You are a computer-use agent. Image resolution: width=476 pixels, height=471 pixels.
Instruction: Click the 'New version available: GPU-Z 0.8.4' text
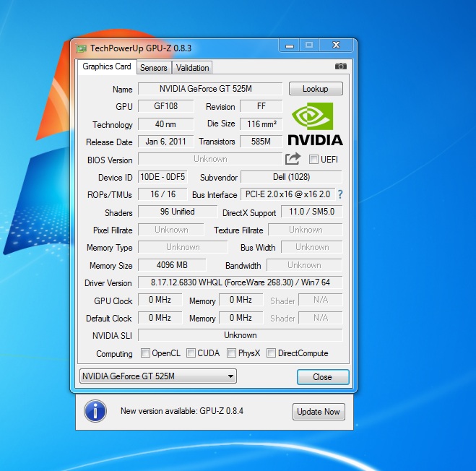pyautogui.click(x=182, y=411)
